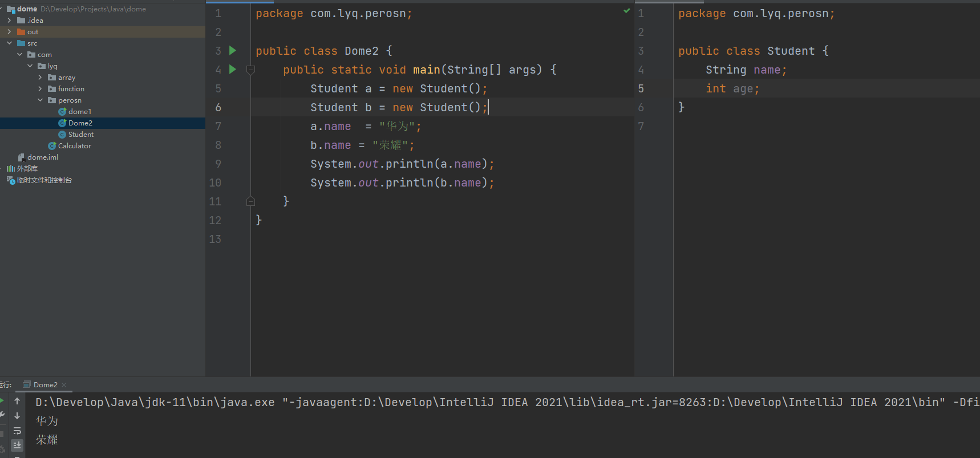Expand the function package
The height and width of the screenshot is (458, 980).
click(40, 89)
